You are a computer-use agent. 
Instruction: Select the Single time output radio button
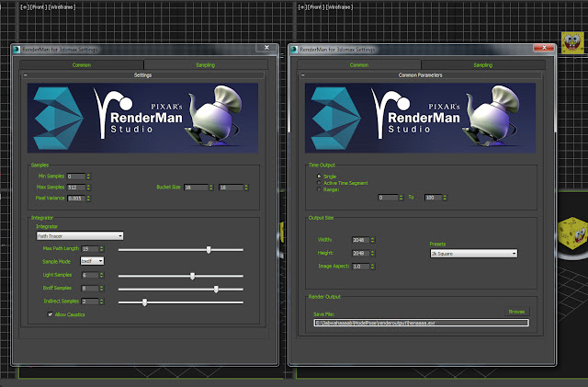tap(319, 176)
